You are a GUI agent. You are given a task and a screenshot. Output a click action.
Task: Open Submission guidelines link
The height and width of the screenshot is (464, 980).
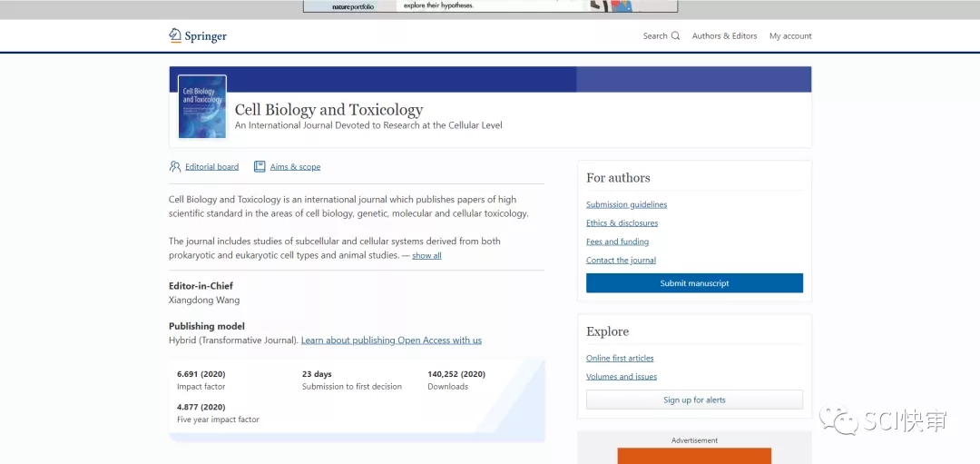[x=626, y=204]
